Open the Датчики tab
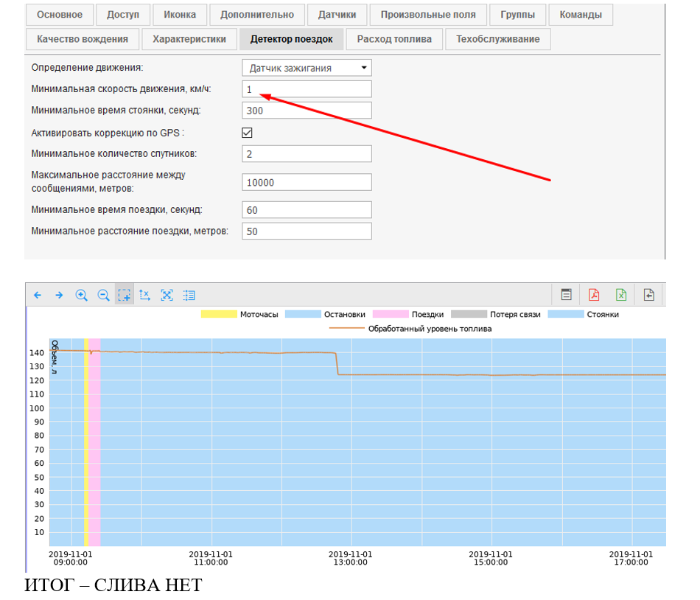The image size is (700, 600). tap(337, 15)
